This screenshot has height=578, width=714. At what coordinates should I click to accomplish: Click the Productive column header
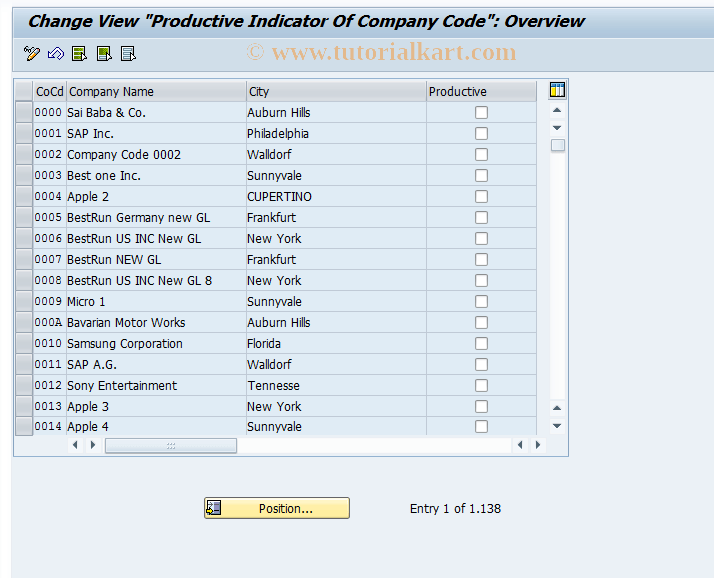point(481,92)
